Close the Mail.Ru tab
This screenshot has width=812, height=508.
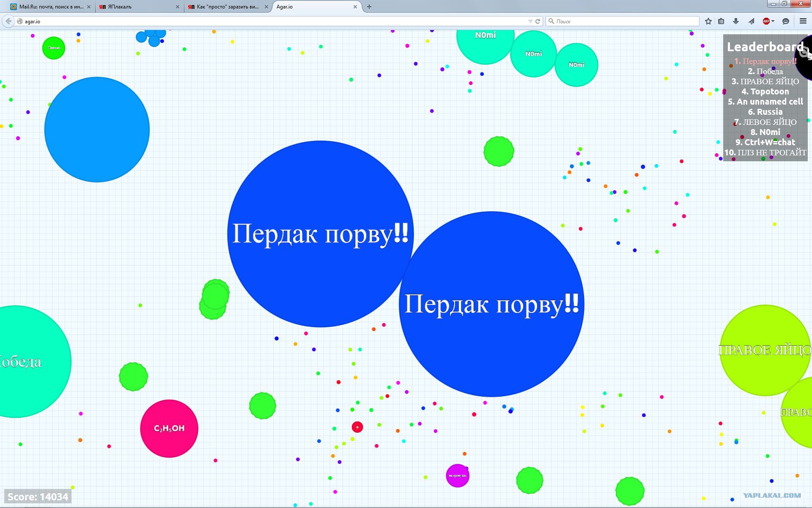88,7
